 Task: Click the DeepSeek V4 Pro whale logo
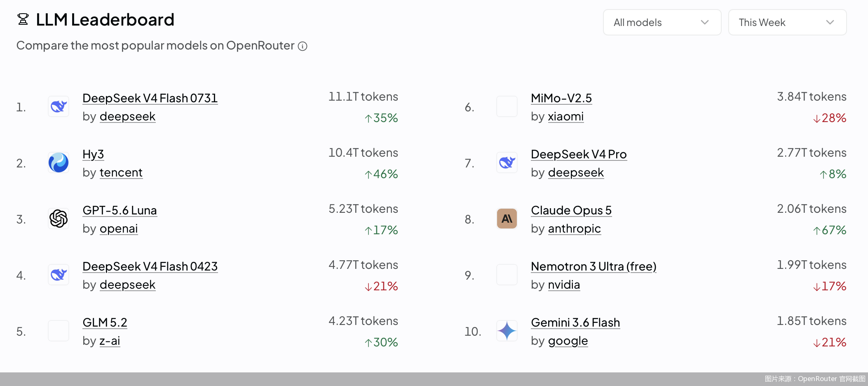507,162
